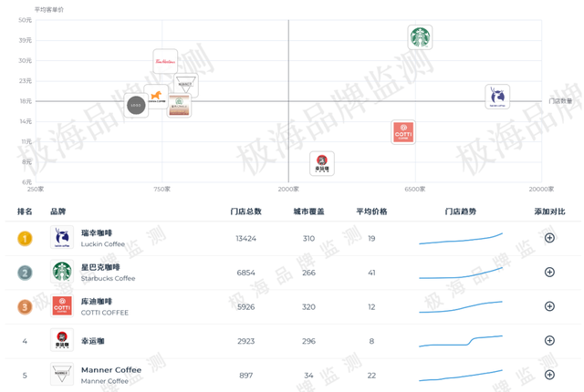
Task: Click the 6500家 x-axis tick label
Action: (415, 189)
